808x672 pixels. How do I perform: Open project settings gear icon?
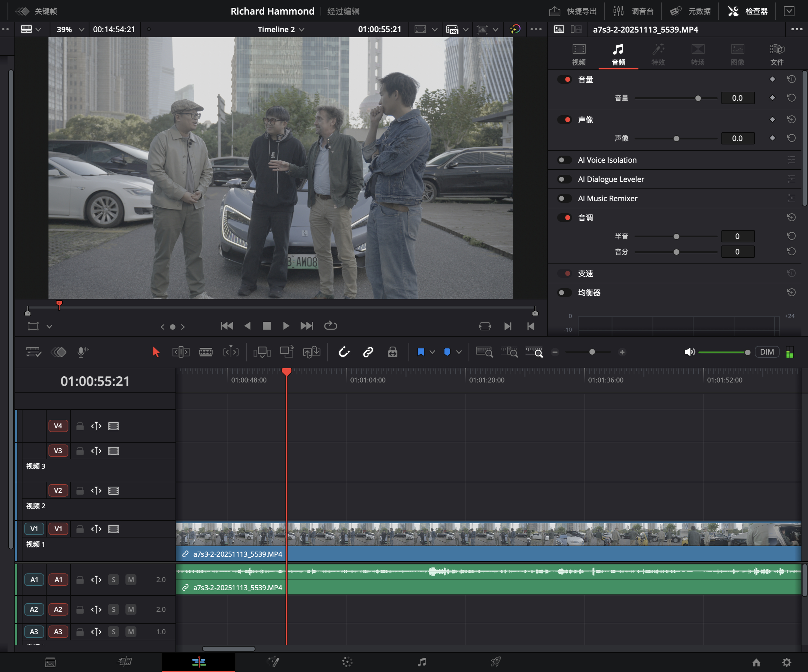point(786,662)
